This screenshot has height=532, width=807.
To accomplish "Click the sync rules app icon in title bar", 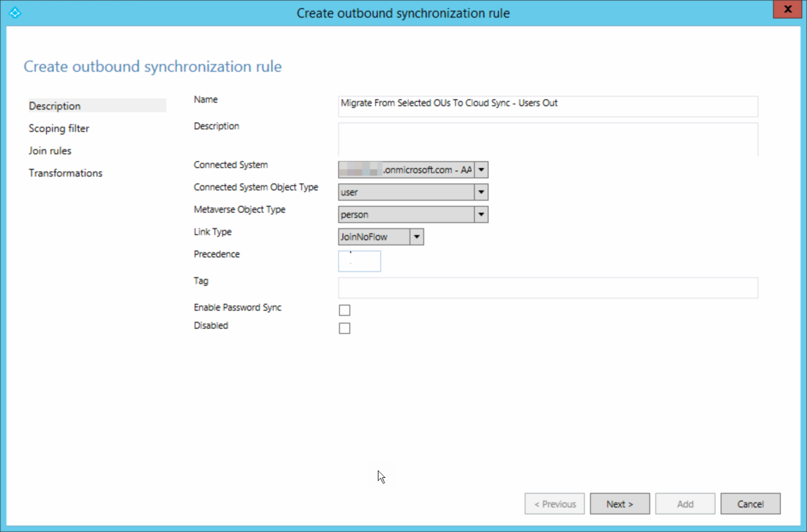I will (15, 13).
